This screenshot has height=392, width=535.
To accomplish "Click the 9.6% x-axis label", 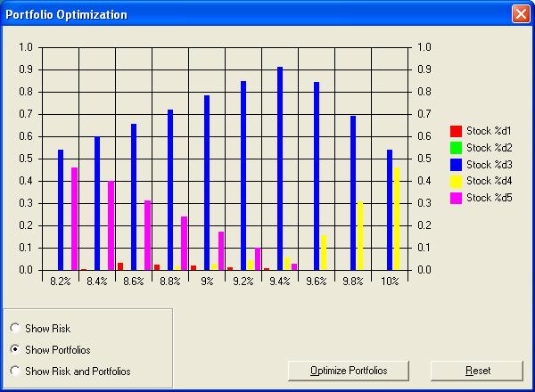I will tap(317, 281).
